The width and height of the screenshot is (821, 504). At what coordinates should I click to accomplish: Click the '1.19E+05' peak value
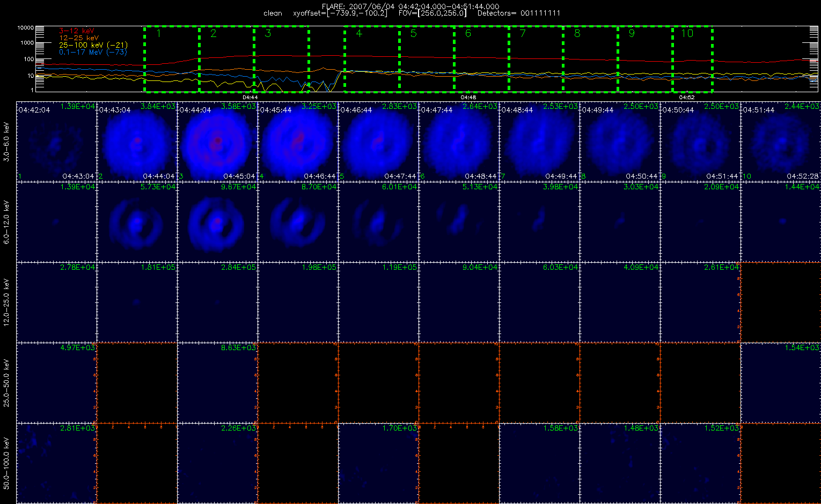coord(400,268)
